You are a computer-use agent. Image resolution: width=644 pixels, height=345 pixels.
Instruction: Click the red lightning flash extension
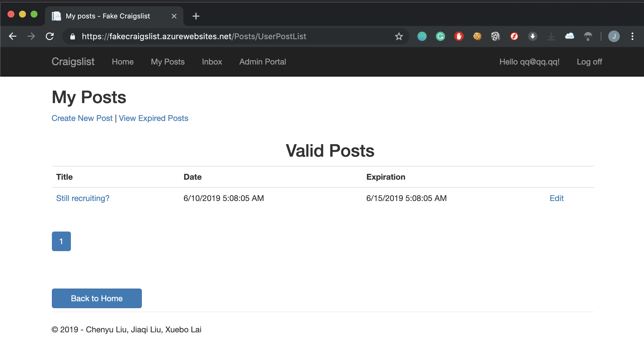tap(514, 36)
